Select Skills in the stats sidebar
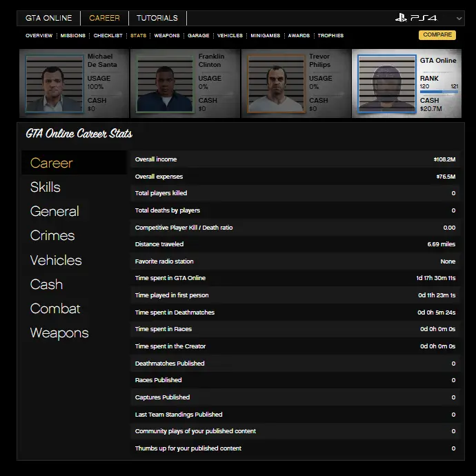Viewport: 476px width, 476px height. click(x=46, y=187)
